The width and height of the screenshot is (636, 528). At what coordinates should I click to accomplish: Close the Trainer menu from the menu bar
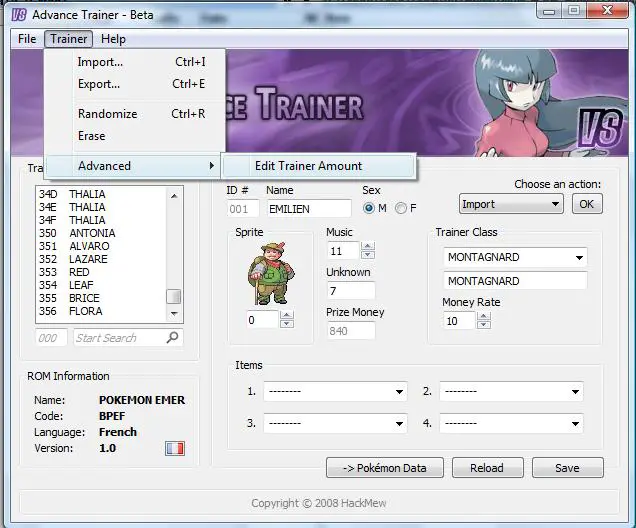point(69,39)
